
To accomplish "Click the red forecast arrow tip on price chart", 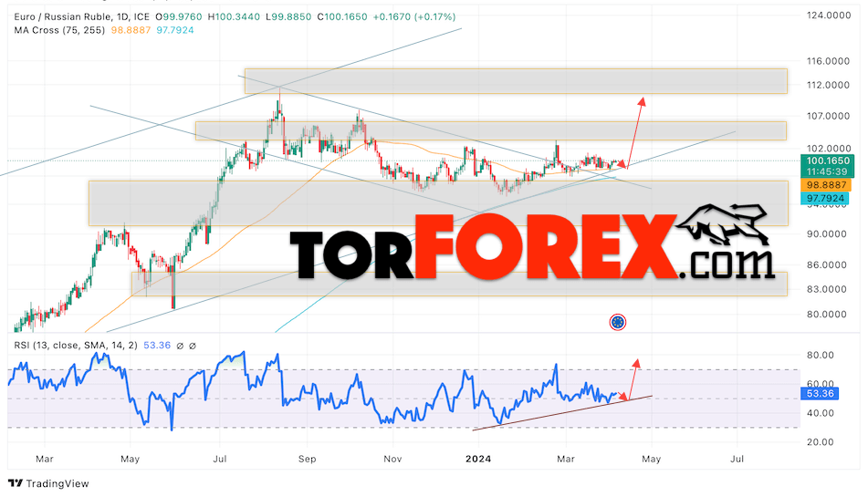I will click(642, 98).
